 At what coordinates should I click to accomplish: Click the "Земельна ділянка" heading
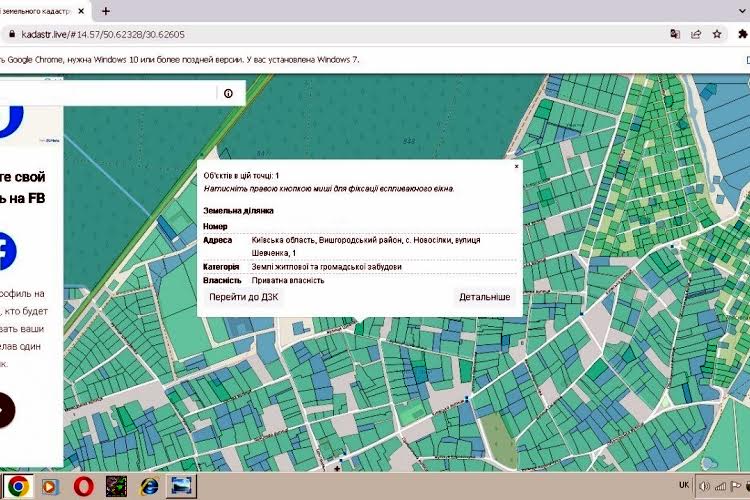coord(238,211)
